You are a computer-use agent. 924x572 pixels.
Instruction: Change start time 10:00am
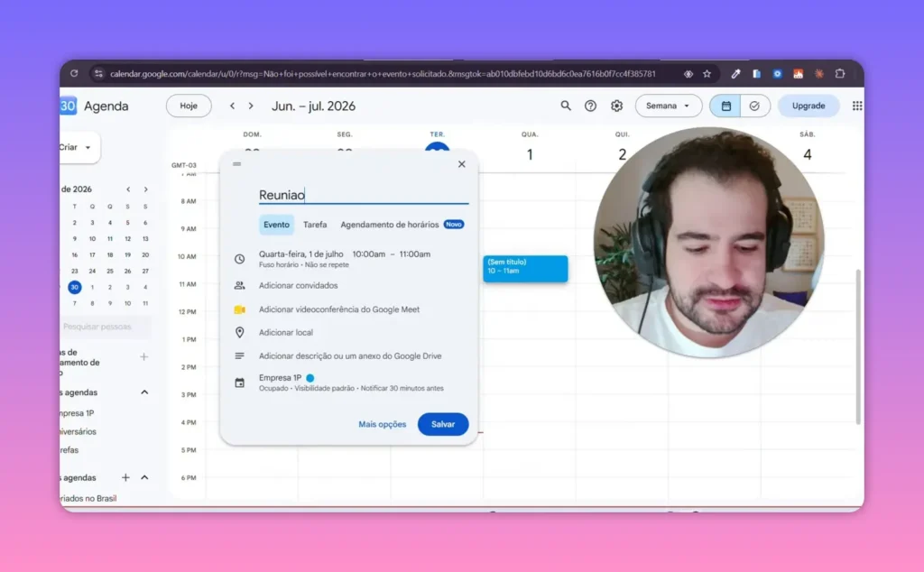tap(369, 254)
